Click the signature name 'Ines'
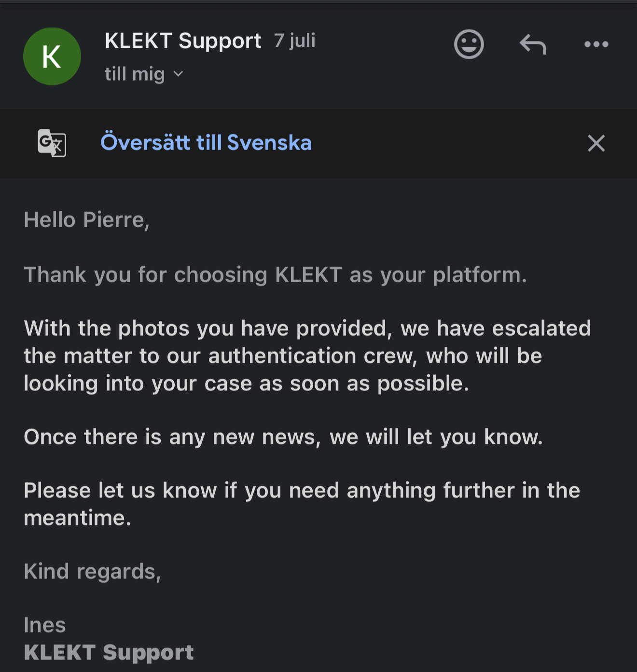Viewport: 637px width, 672px height. pyautogui.click(x=45, y=625)
